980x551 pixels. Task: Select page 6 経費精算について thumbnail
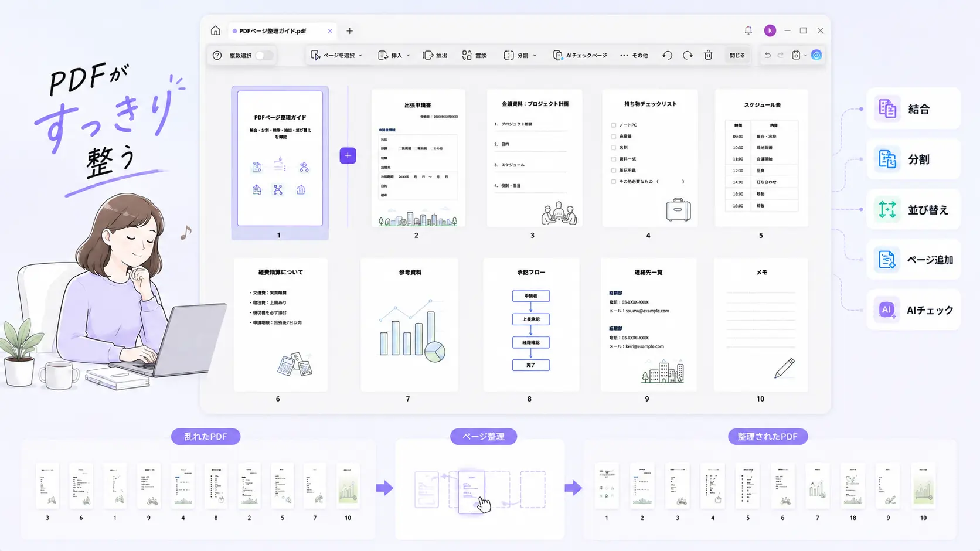coord(280,325)
